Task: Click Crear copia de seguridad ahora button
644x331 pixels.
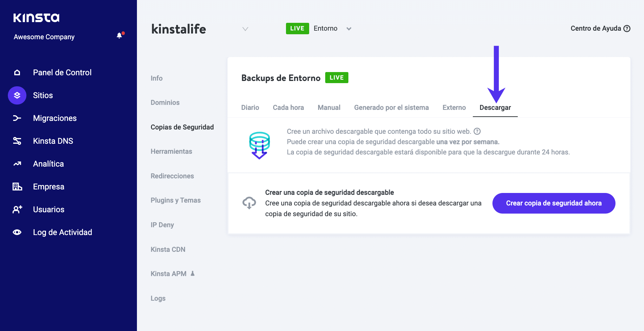Action: 553,203
